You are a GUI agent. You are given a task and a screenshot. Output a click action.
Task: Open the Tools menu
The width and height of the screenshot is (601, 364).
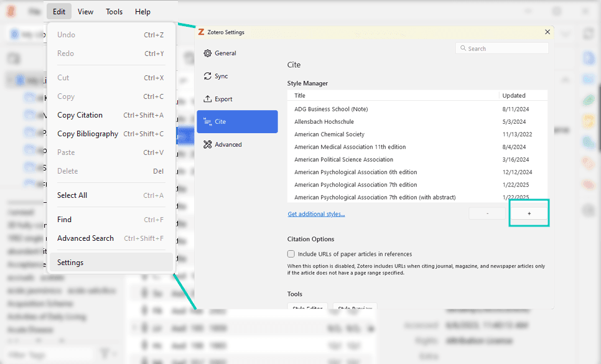click(114, 12)
